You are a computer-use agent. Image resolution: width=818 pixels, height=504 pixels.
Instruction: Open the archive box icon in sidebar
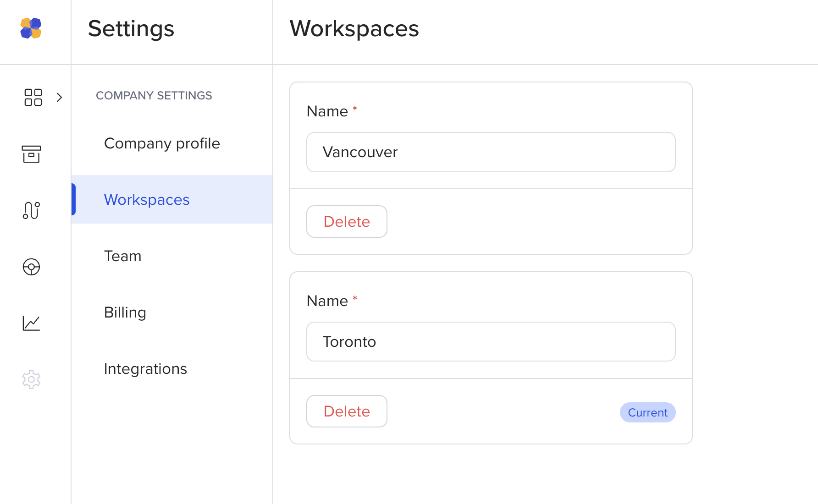[x=31, y=154]
